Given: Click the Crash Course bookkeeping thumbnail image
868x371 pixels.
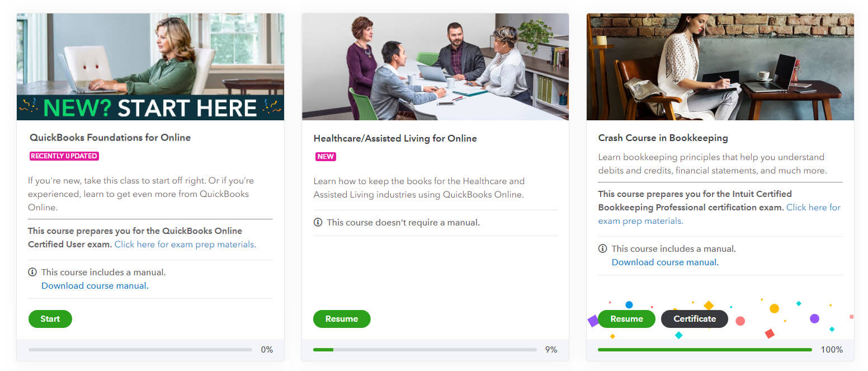Looking at the screenshot, I should (x=720, y=67).
